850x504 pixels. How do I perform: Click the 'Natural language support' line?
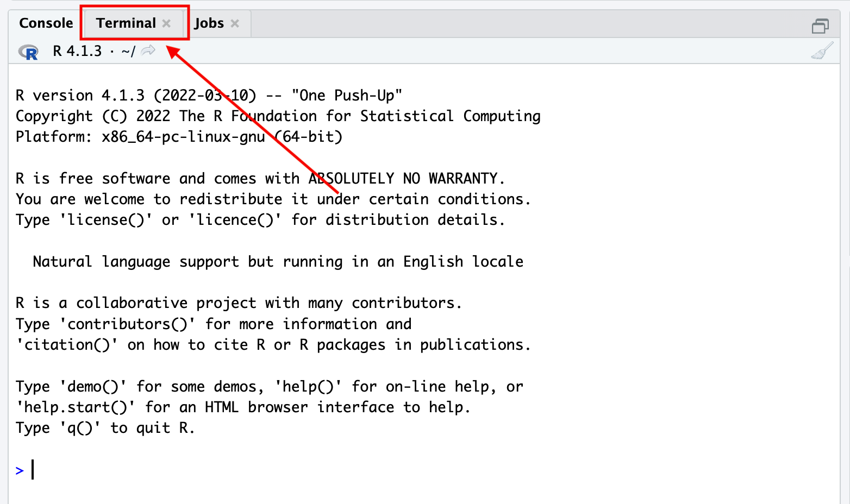tap(278, 262)
